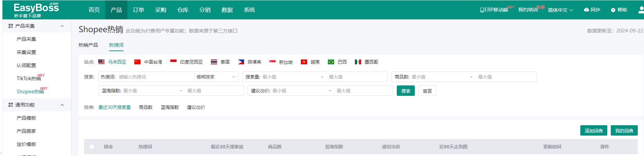Collapse the 产品采集 sidebar section
Viewport: 644px width, 156px height.
pyautogui.click(x=62, y=26)
